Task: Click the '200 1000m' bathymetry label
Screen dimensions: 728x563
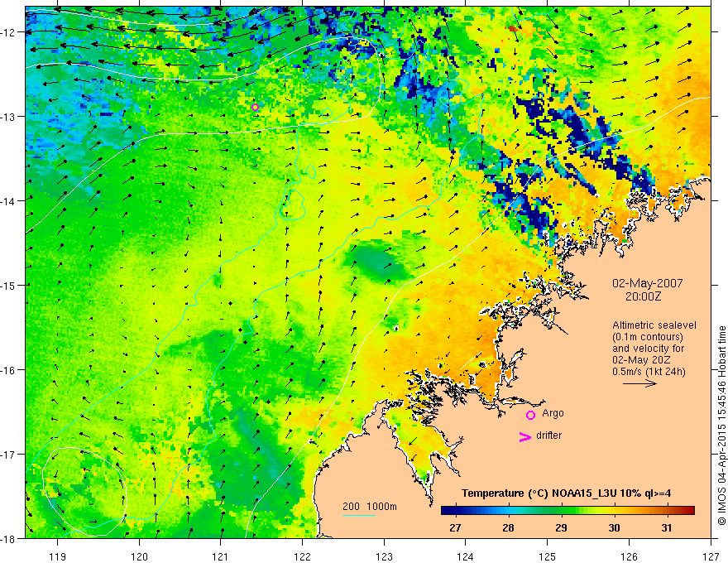Action: click(x=370, y=507)
